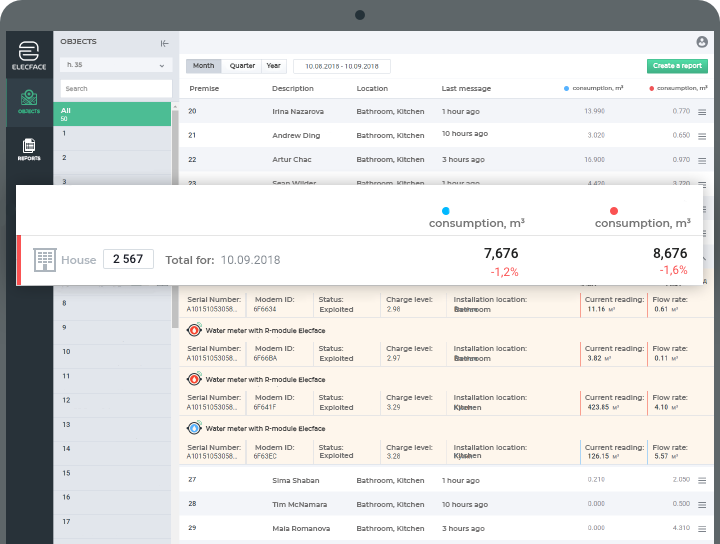Viewport: 720px width, 544px height.
Task: Switch to the Quarter period tab
Action: click(242, 66)
